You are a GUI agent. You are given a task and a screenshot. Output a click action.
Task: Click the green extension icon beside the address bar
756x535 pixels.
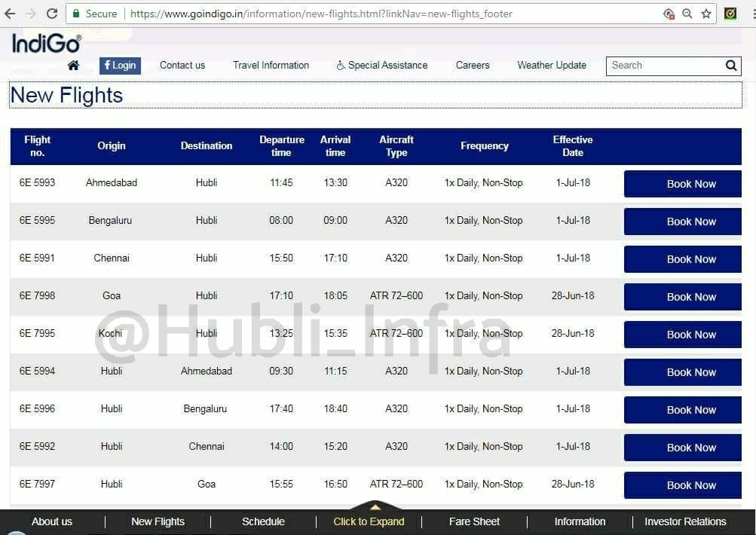pyautogui.click(x=730, y=14)
